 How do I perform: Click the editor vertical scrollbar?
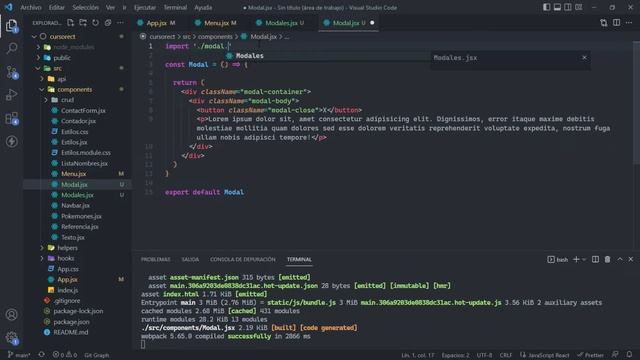point(637,102)
